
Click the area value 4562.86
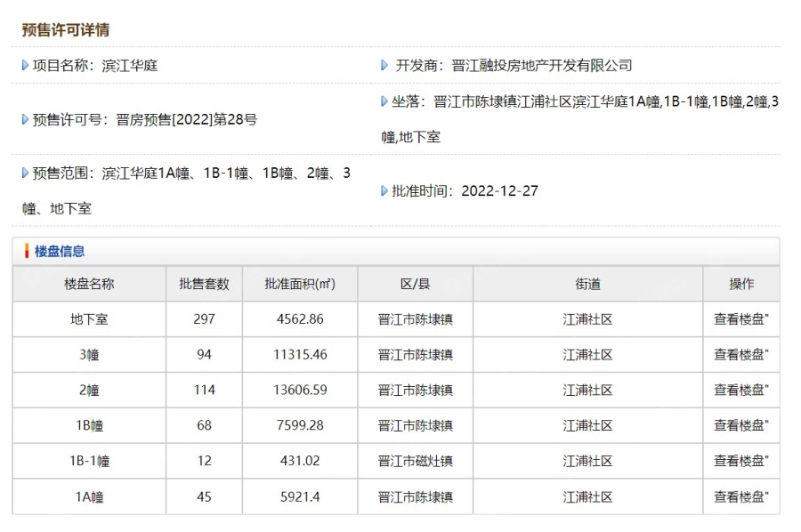pos(300,319)
